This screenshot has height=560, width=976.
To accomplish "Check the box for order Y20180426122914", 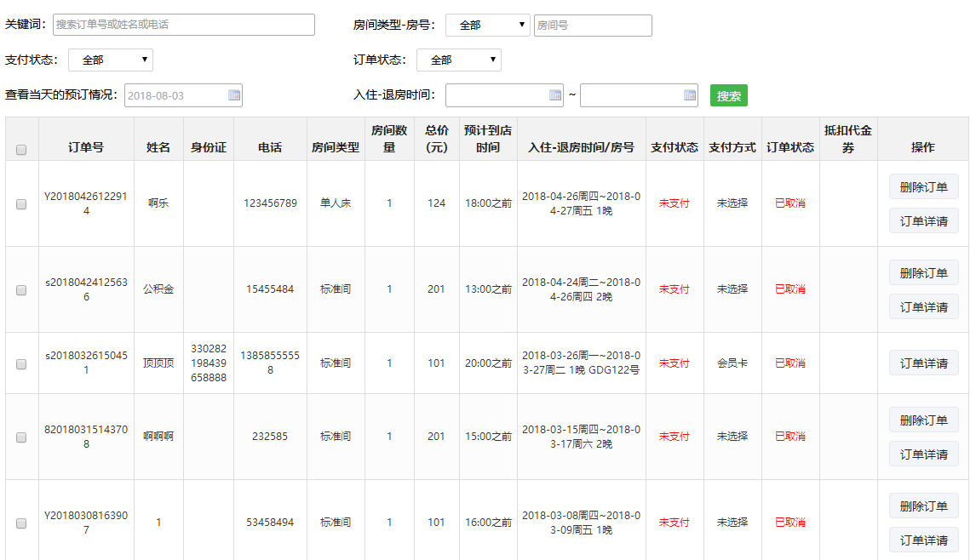I will (21, 204).
